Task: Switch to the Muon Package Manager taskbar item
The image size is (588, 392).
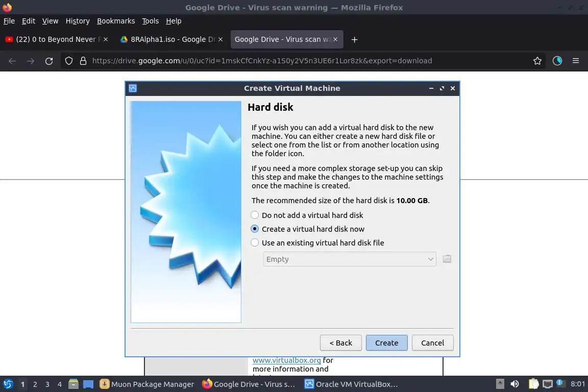Action: [x=147, y=384]
